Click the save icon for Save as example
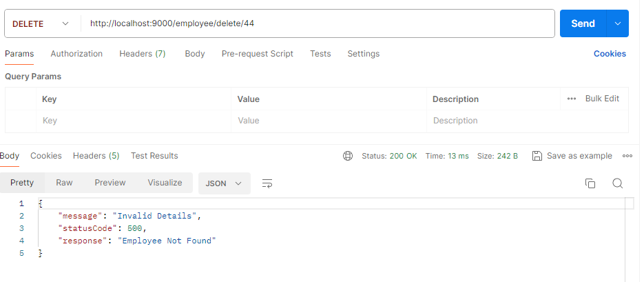 (x=537, y=156)
